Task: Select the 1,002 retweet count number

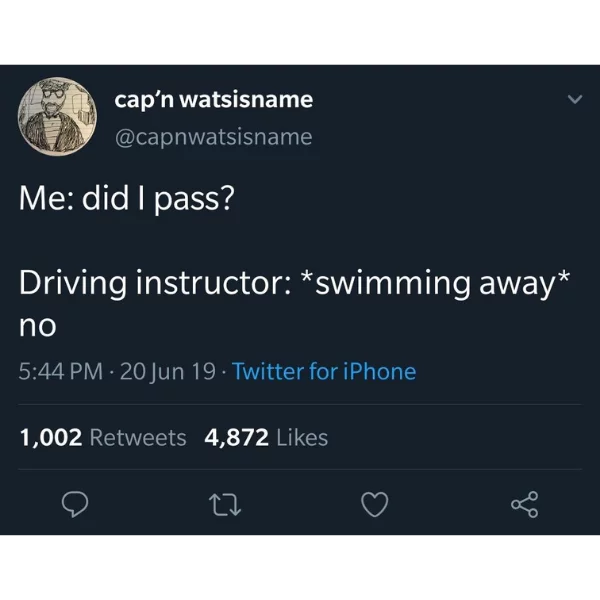Action: [51, 437]
